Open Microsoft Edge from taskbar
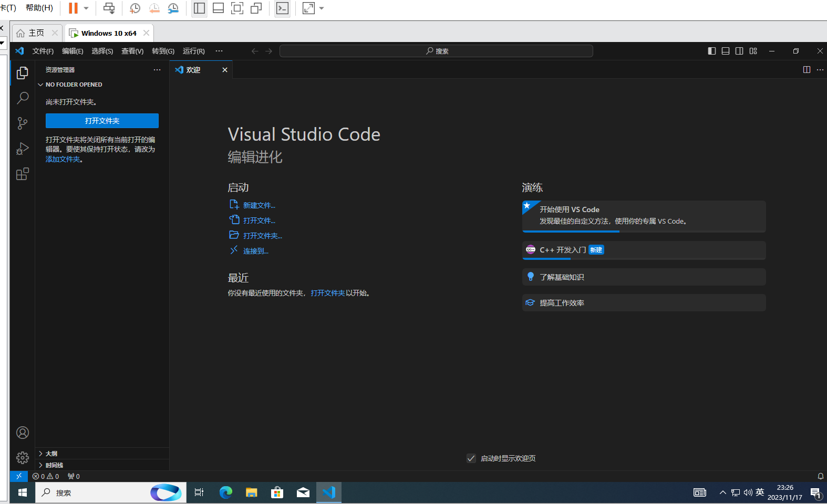Viewport: 827px width, 504px height. point(226,492)
